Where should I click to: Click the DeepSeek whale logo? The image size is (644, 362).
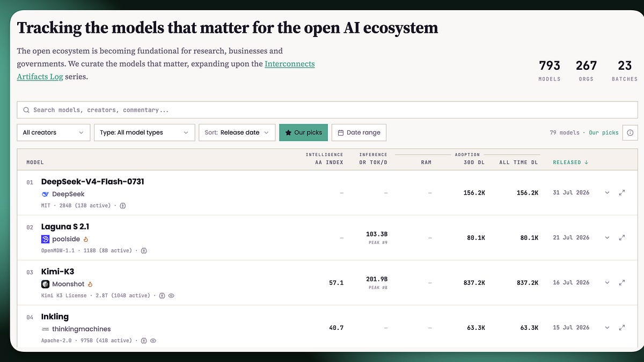pos(46,194)
